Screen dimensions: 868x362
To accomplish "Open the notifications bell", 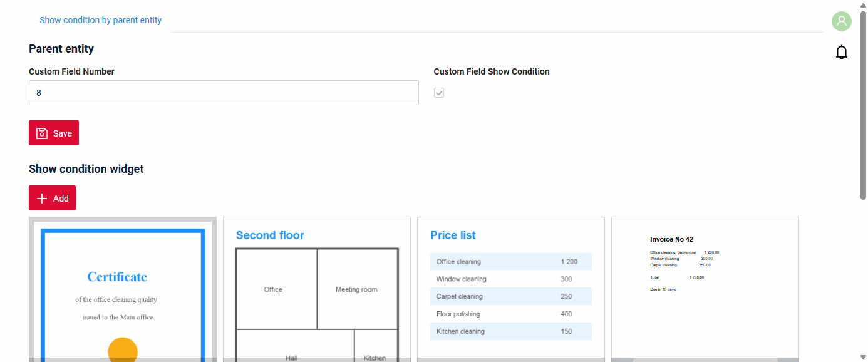I will (842, 52).
